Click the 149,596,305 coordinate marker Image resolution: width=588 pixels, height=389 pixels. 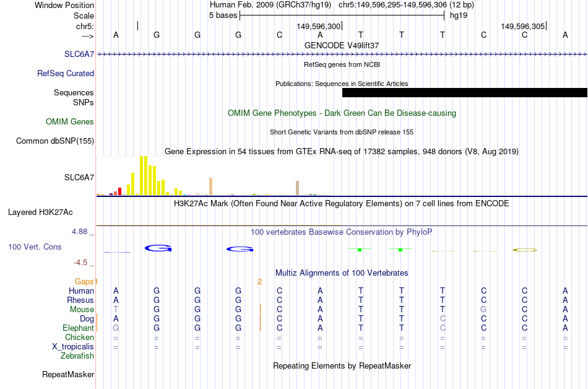523,26
